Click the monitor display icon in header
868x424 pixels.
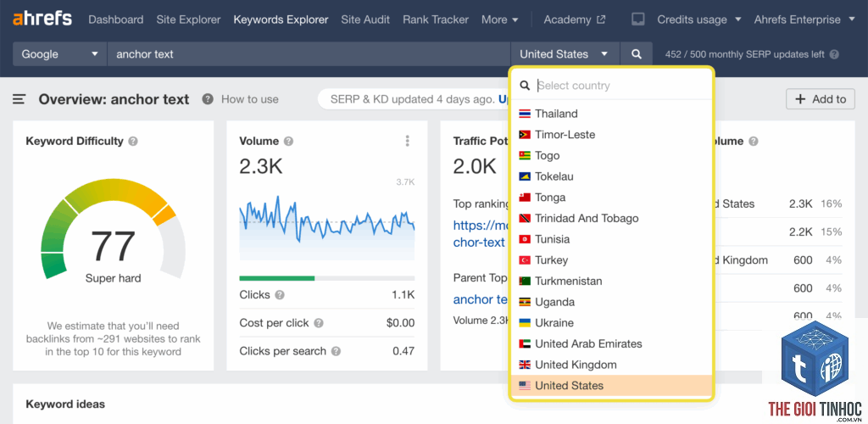(637, 20)
